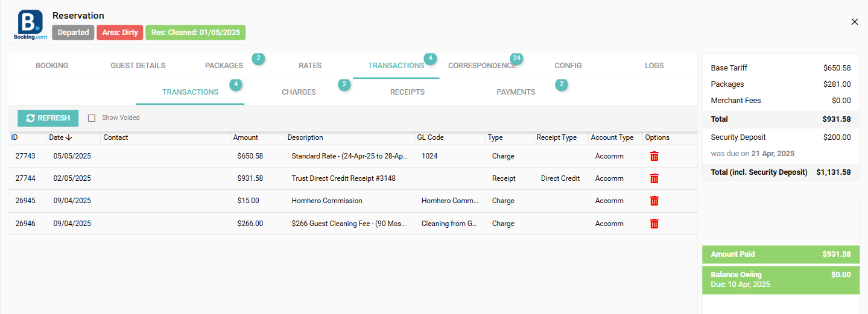Go to the Logs tab
This screenshot has height=314, width=868.
pos(654,66)
